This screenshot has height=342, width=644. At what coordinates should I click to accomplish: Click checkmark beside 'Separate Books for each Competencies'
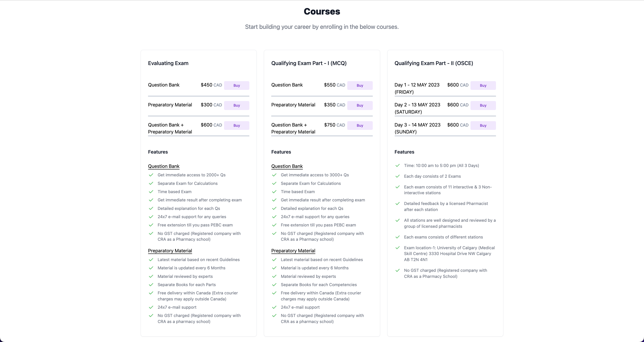pyautogui.click(x=274, y=285)
